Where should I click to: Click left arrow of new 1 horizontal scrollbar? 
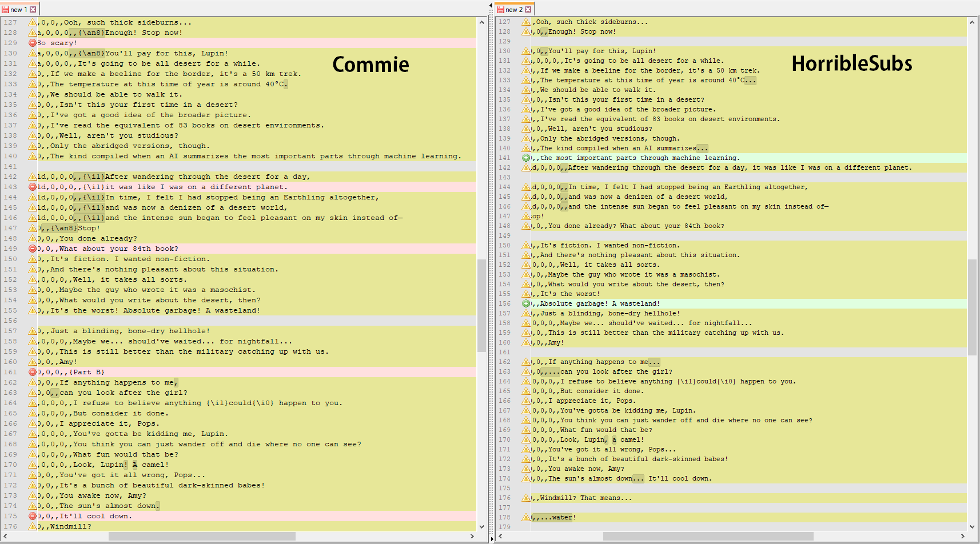5,536
